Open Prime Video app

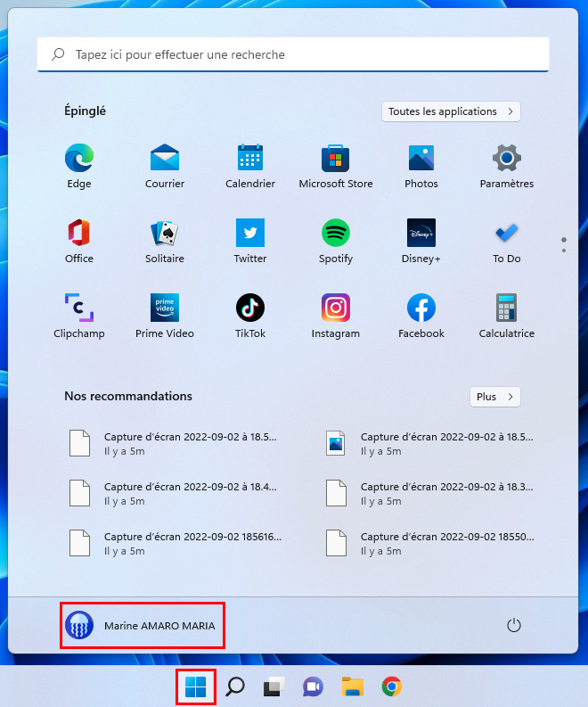click(x=165, y=316)
